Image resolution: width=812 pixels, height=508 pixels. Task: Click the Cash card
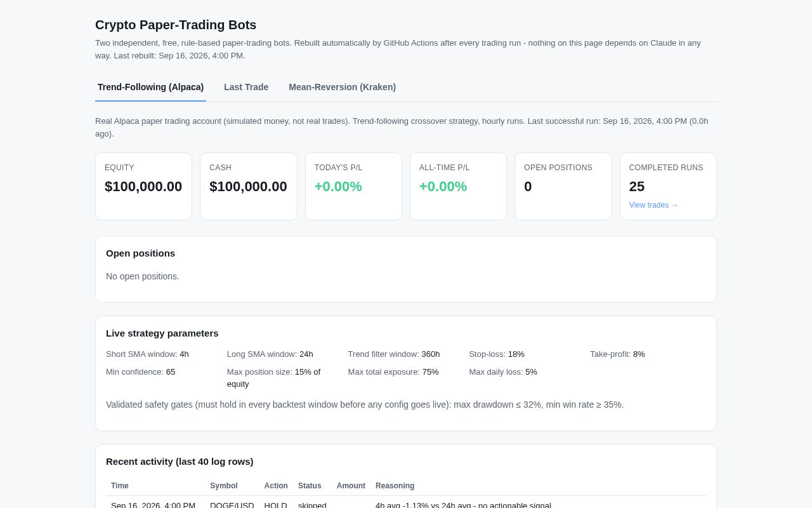point(249,186)
